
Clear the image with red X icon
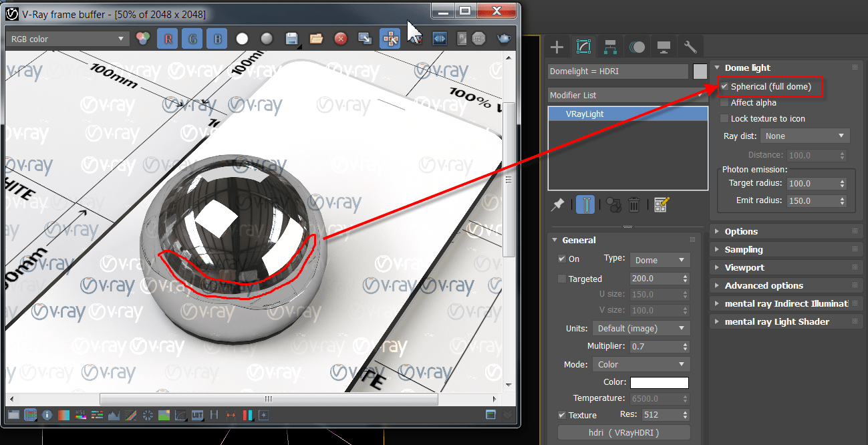pos(341,39)
